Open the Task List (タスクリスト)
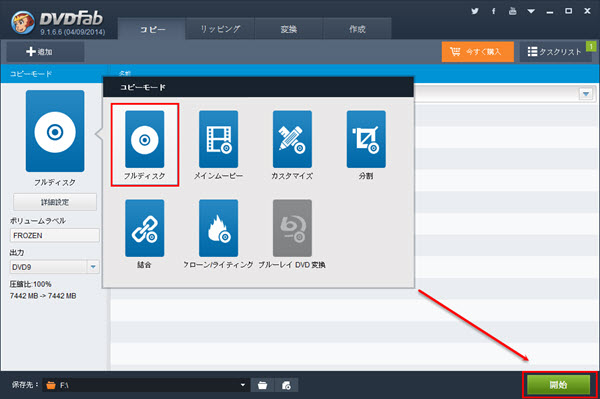Image resolution: width=600 pixels, height=399 pixels. [x=555, y=52]
